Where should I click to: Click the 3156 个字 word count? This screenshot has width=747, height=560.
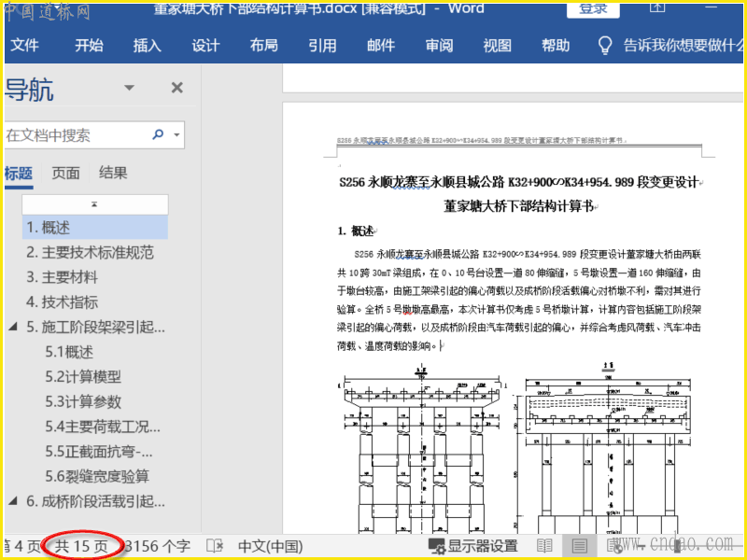(x=157, y=546)
